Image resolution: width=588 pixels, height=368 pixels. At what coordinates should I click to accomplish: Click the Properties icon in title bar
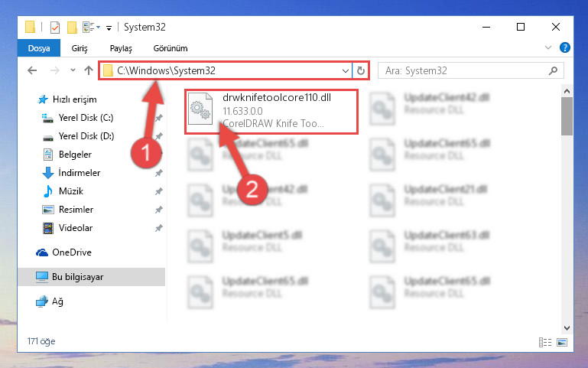[55, 28]
